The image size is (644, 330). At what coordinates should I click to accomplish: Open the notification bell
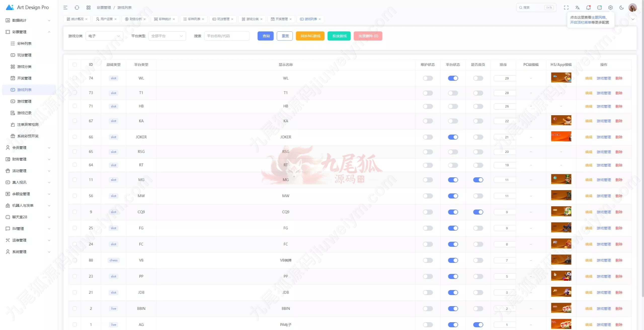click(x=588, y=8)
